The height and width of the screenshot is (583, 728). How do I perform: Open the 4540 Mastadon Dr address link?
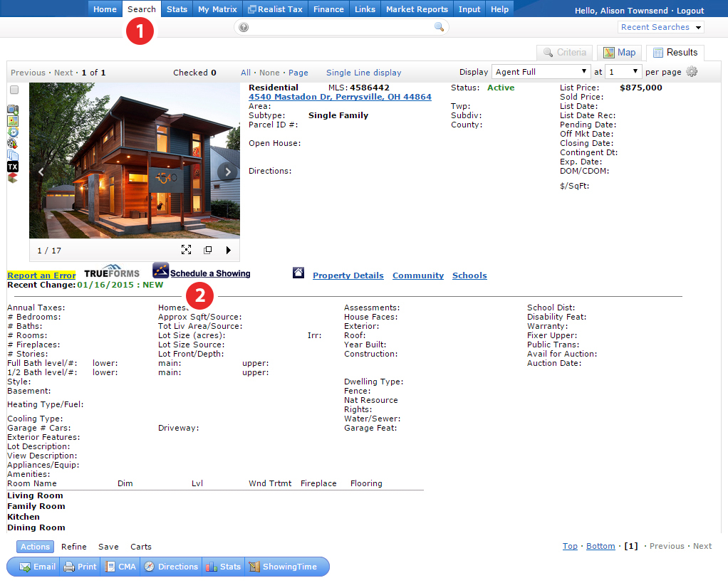pyautogui.click(x=340, y=97)
